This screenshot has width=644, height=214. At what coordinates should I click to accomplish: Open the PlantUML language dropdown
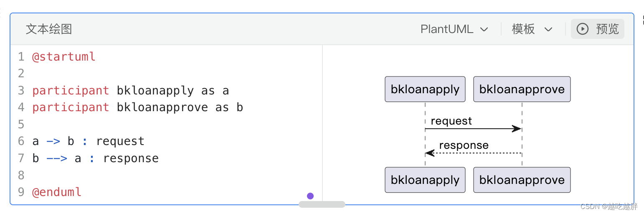[x=454, y=29]
